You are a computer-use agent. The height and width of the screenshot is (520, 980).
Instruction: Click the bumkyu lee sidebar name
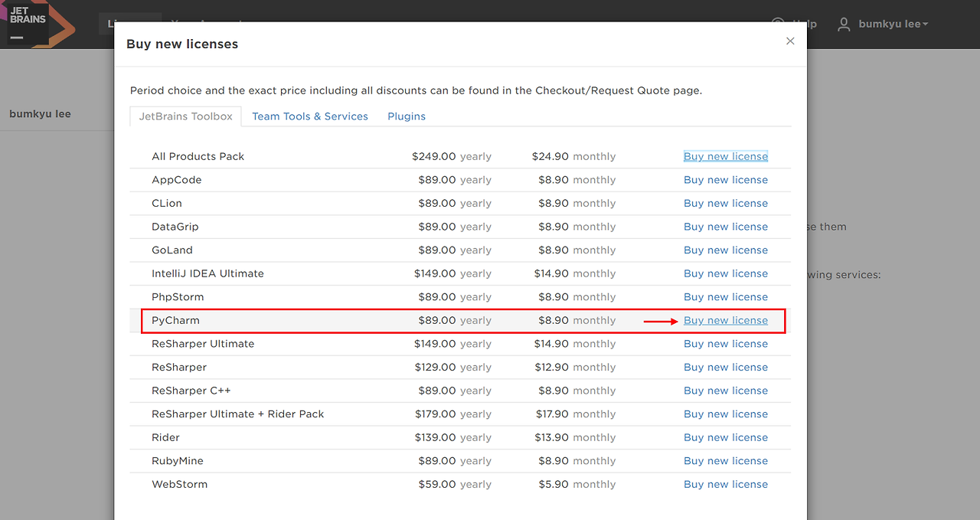click(40, 114)
